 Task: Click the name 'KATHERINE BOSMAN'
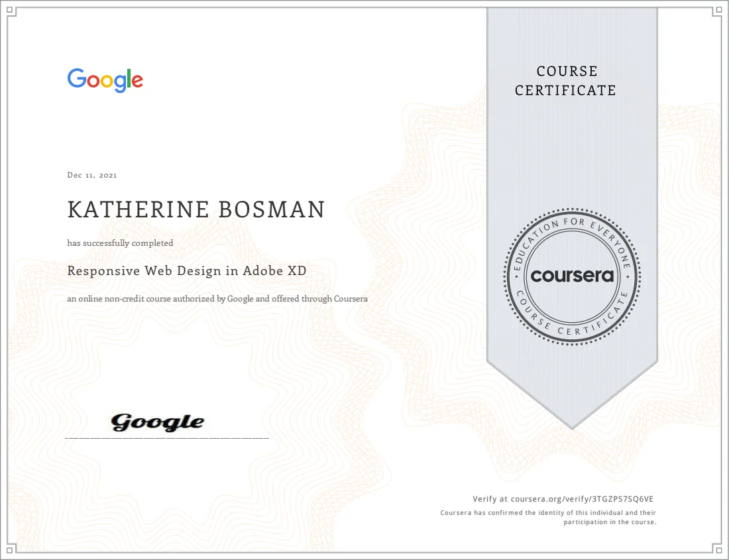[x=196, y=209]
